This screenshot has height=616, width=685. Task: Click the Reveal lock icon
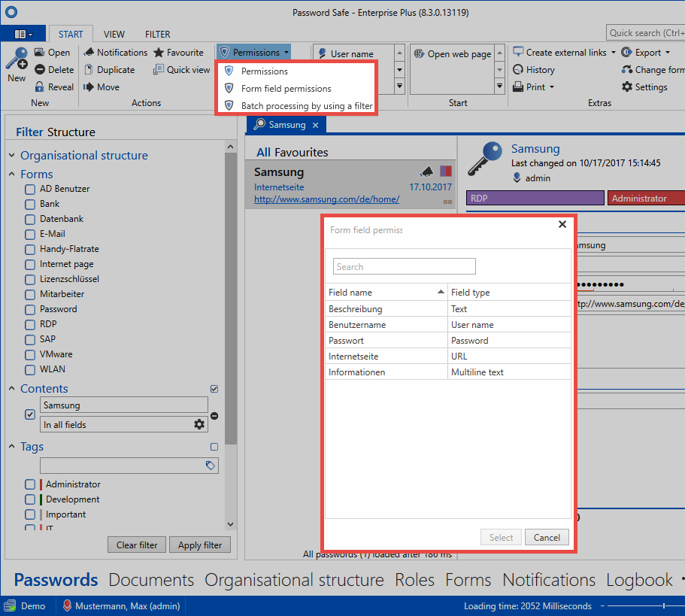39,87
